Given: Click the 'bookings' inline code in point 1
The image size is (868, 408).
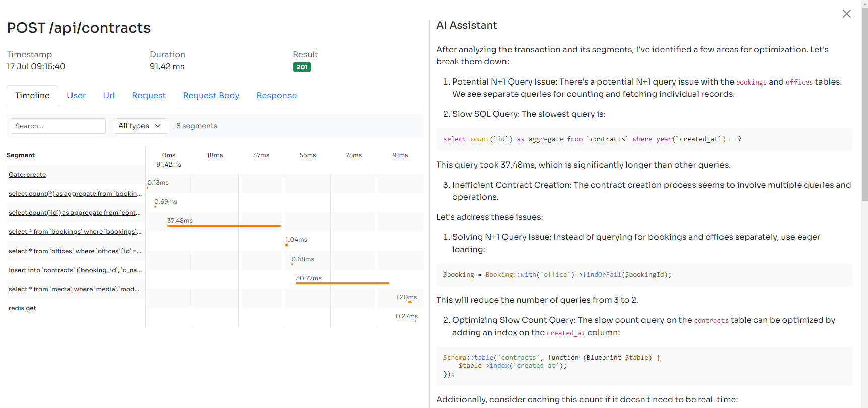Looking at the screenshot, I should [751, 82].
